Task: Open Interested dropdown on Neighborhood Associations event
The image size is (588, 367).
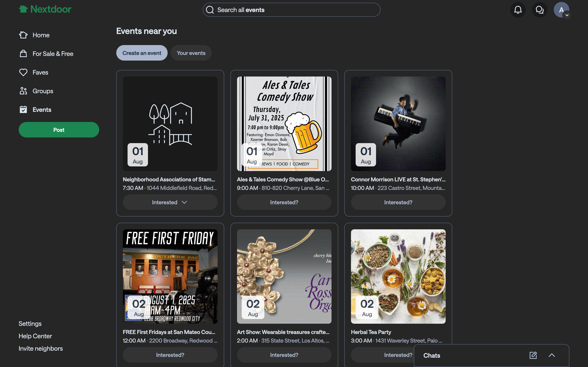Action: (x=170, y=202)
